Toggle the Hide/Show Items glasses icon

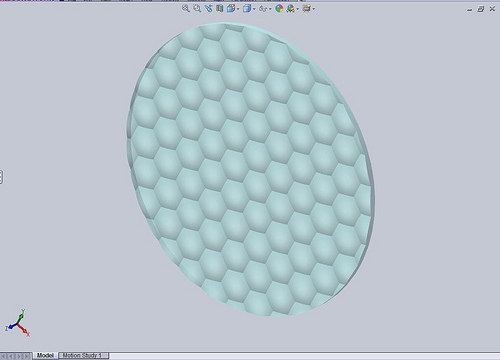pyautogui.click(x=263, y=9)
